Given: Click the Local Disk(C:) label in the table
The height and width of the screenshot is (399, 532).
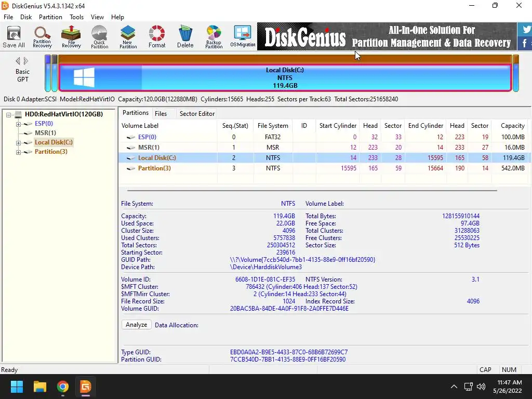Looking at the screenshot, I should click(157, 158).
